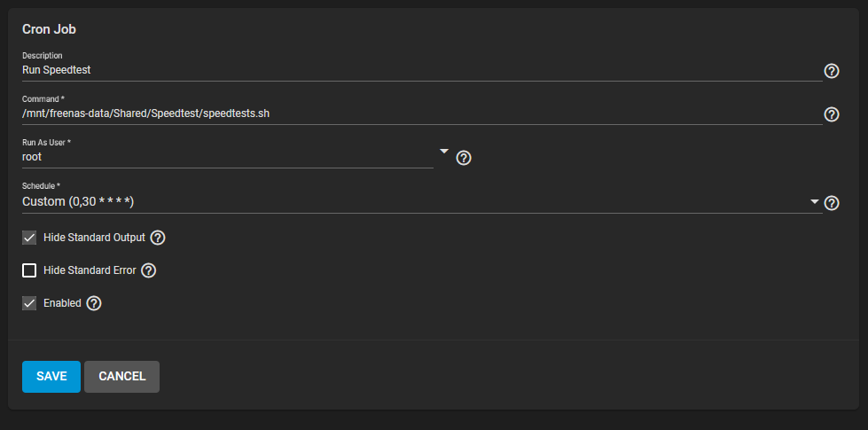Show help for the Command field
The width and height of the screenshot is (868, 430).
click(x=832, y=114)
